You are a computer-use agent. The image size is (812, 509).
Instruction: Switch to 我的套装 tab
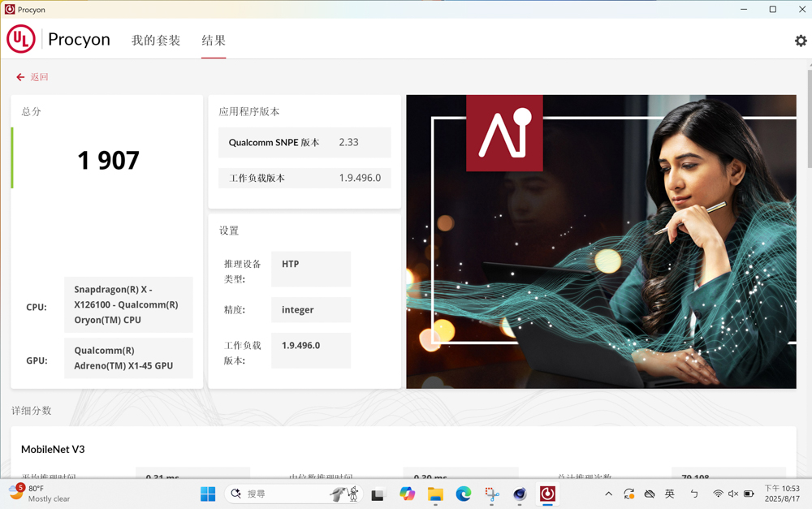(x=156, y=41)
